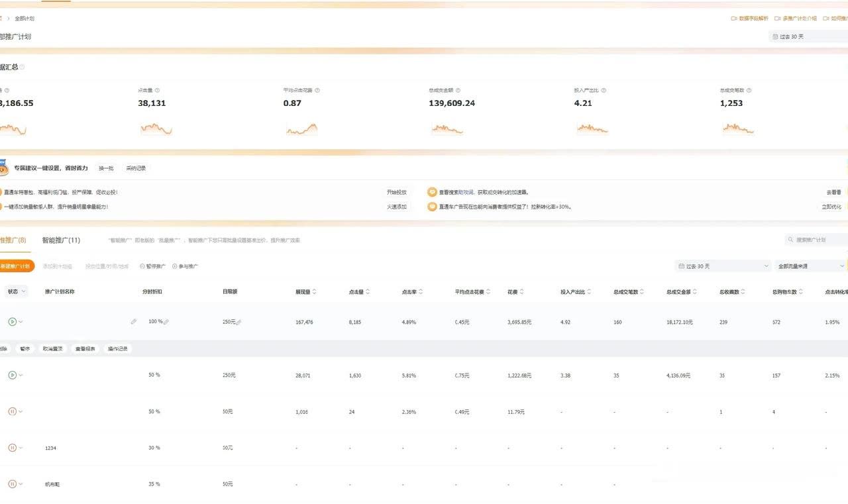Click the 取消置顶 row action button
848x504 pixels.
[x=53, y=348]
